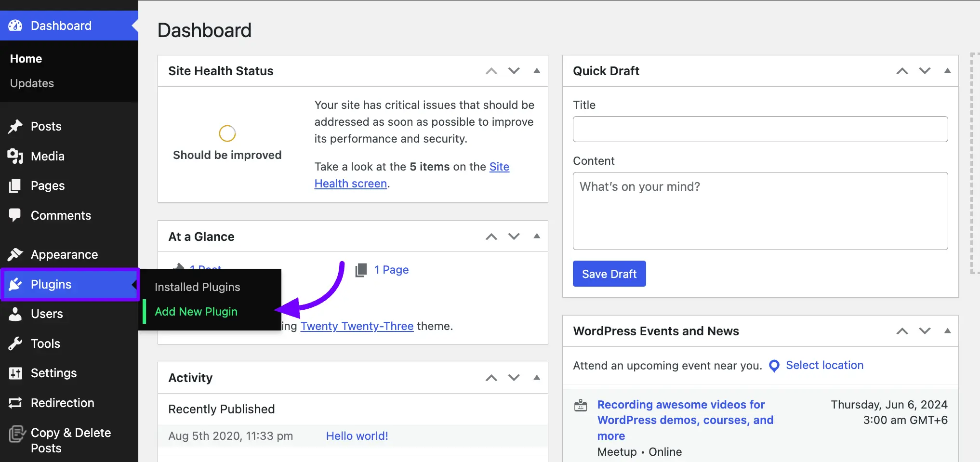Click the Select location link

(824, 365)
